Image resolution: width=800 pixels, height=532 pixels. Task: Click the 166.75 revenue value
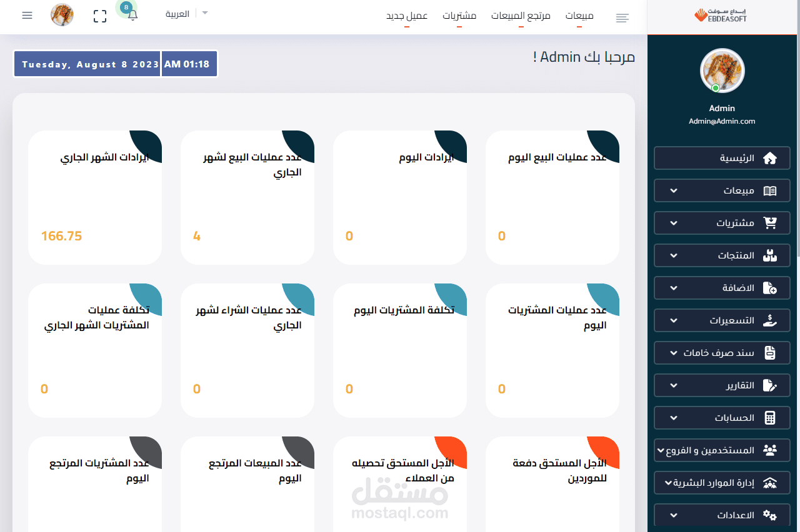(x=61, y=236)
